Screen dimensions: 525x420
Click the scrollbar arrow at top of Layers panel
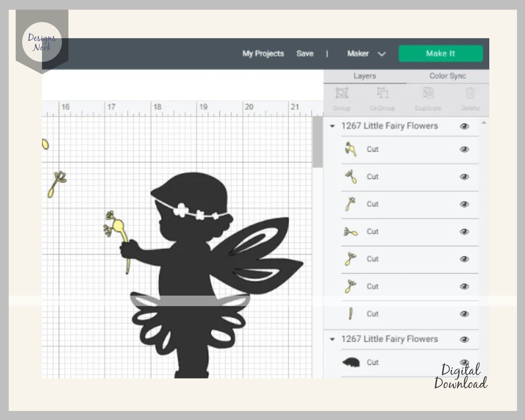point(484,122)
